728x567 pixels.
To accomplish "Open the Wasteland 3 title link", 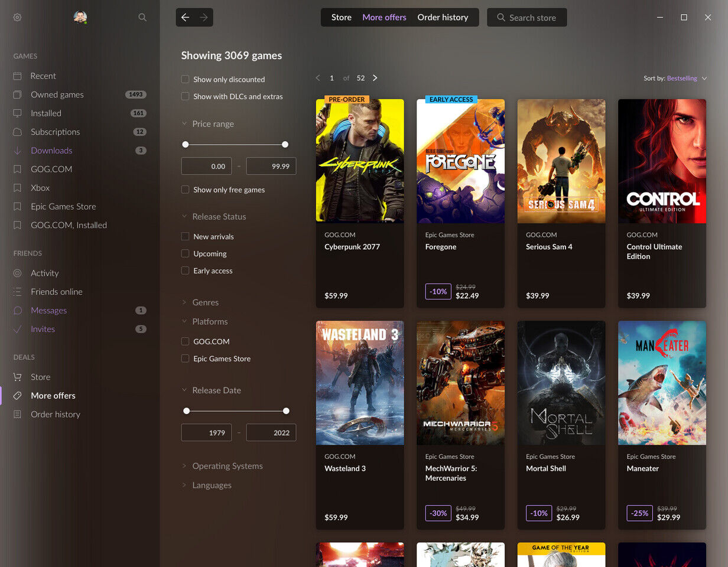I will tap(345, 468).
